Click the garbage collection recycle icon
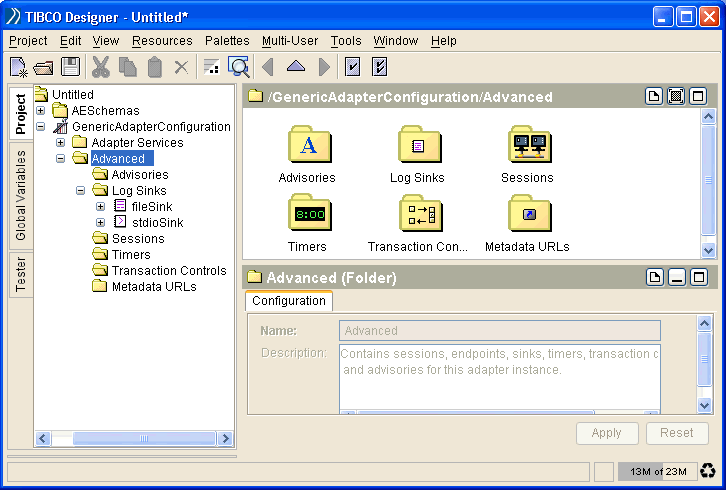726x490 pixels. [x=707, y=471]
